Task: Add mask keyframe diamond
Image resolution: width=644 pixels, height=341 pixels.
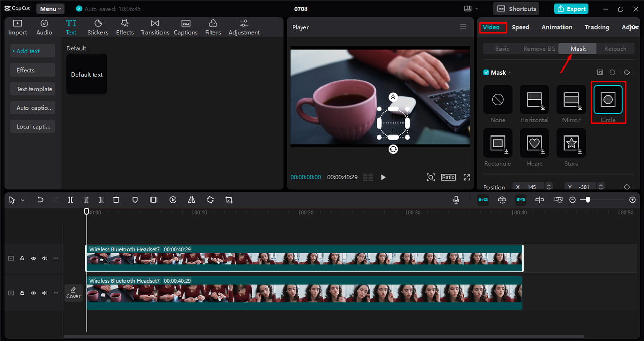Action: (x=627, y=73)
